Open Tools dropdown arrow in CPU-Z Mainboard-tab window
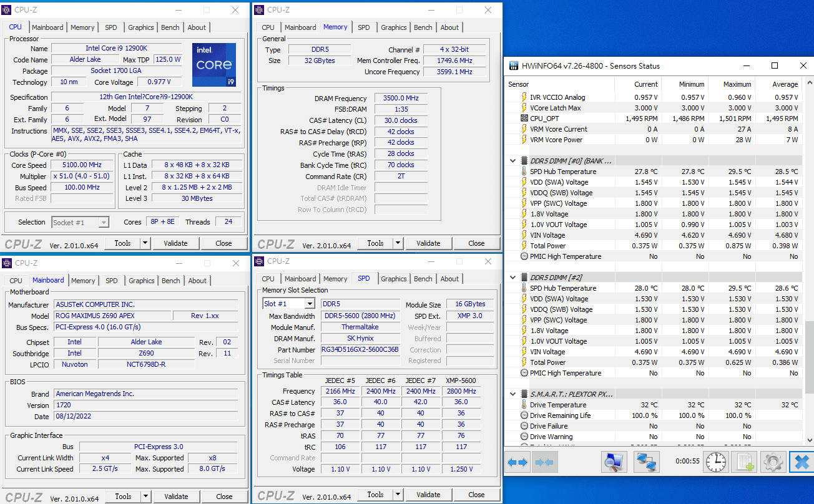Image resolution: width=814 pixels, height=504 pixels. (146, 497)
